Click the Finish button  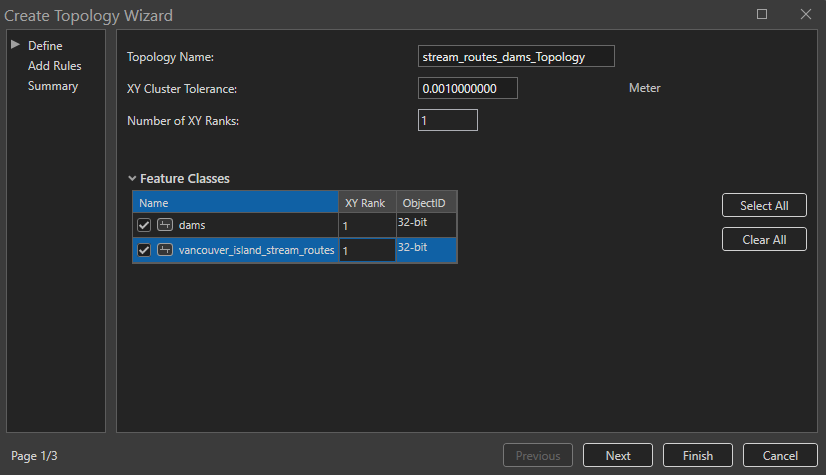(697, 455)
